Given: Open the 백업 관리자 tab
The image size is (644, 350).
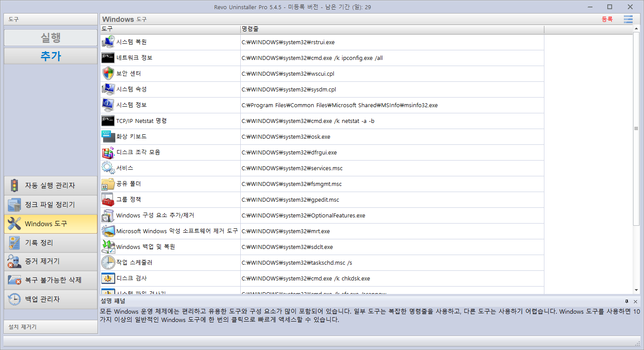Looking at the screenshot, I should click(x=51, y=299).
